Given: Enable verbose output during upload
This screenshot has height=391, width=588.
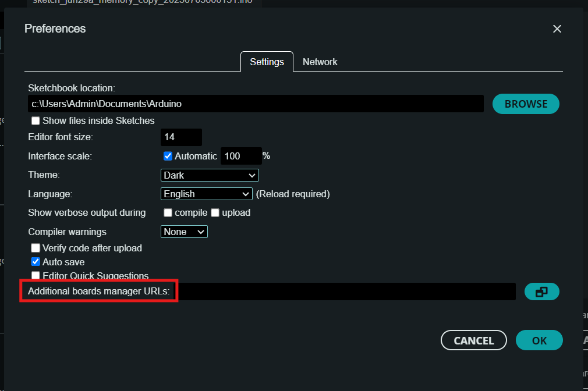Looking at the screenshot, I should 215,213.
